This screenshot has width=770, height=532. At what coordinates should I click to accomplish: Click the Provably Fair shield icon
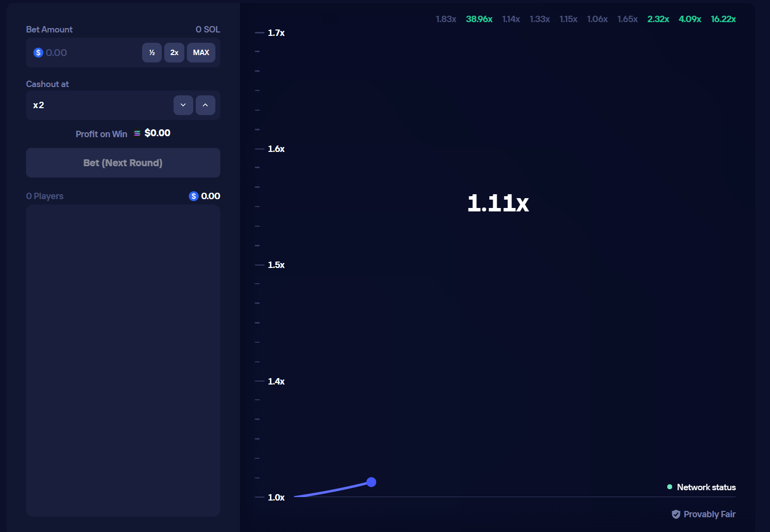[677, 514]
